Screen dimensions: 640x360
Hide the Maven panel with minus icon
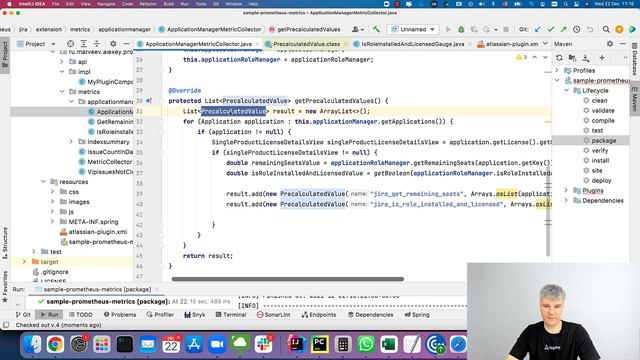coord(623,44)
